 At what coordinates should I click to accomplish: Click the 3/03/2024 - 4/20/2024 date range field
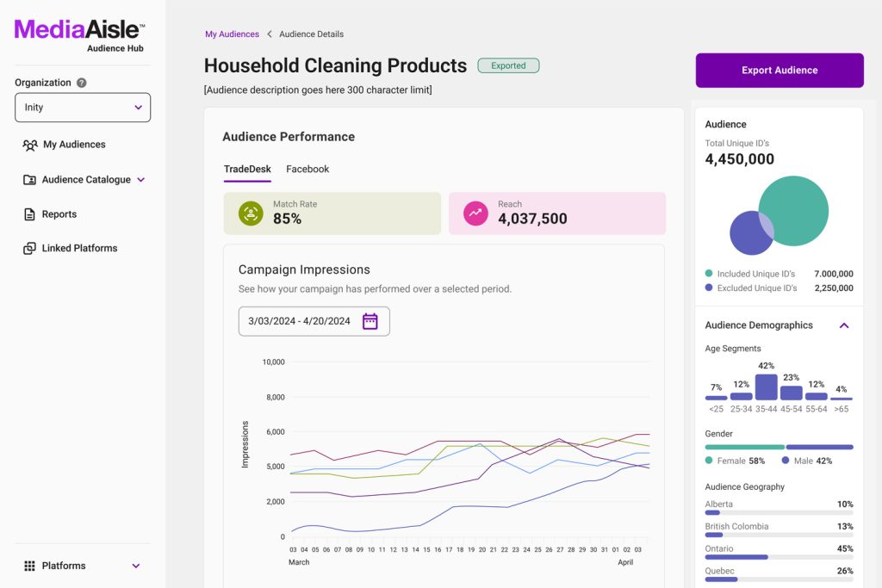coord(300,321)
